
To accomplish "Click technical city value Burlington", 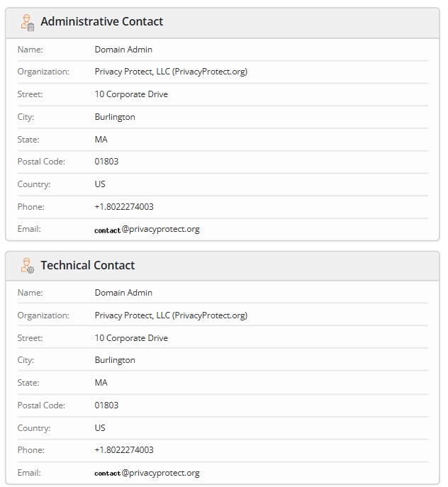I will (115, 360).
